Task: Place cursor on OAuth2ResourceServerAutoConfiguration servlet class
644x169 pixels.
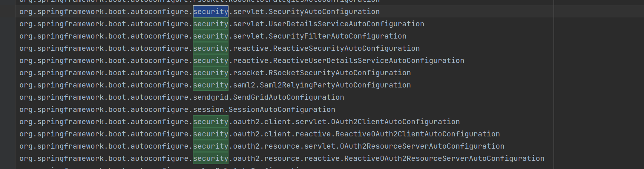Action: click(x=422, y=146)
